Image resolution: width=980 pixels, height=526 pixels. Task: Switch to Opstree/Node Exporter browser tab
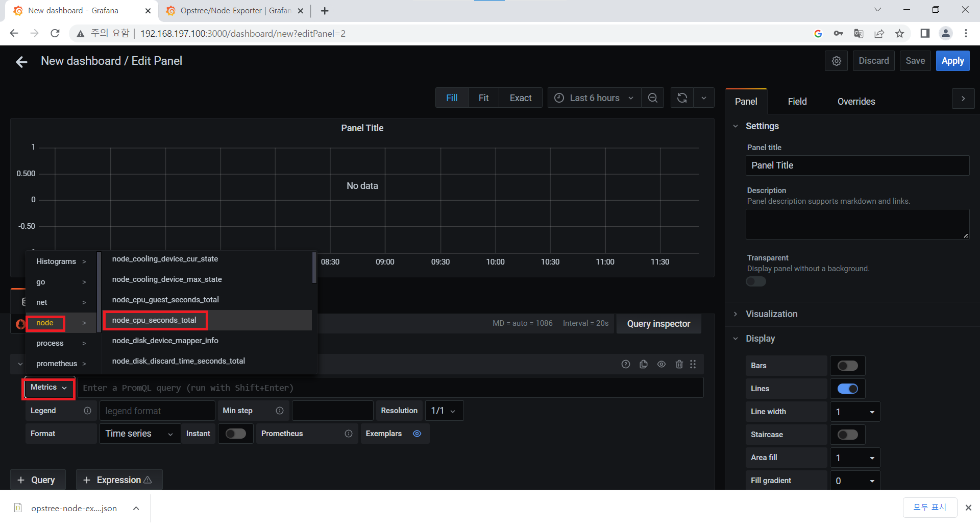point(235,11)
